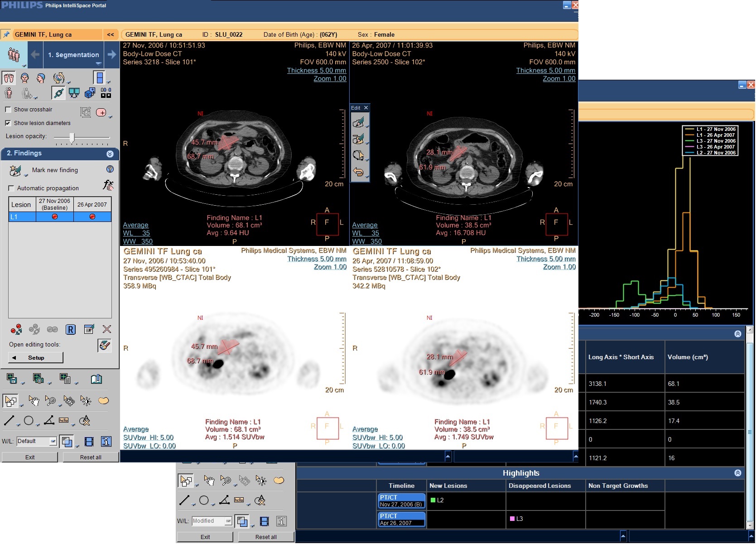Click the image information icon in front window
Screen dimensions: 756x544
coord(106,441)
